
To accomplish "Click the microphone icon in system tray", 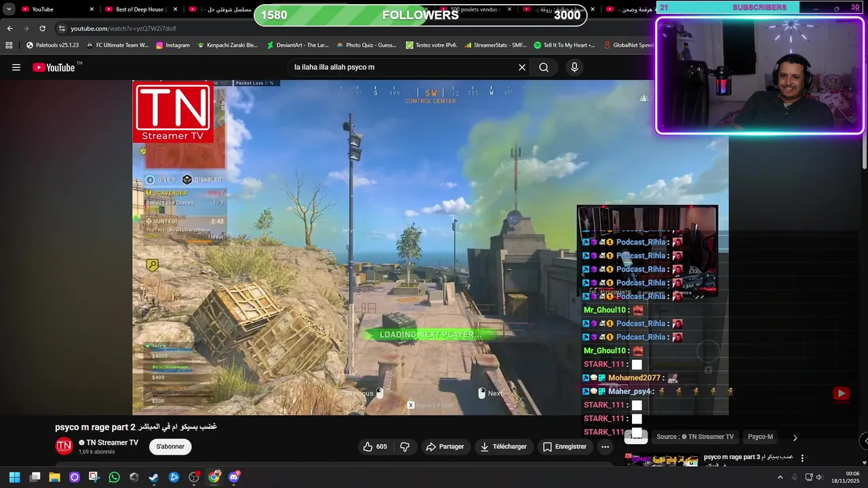I will click(x=795, y=477).
